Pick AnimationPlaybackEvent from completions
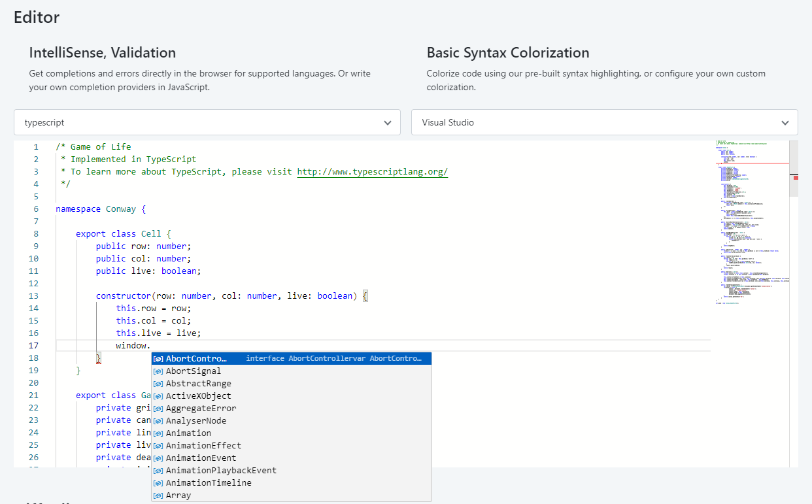The image size is (812, 504). pos(221,471)
